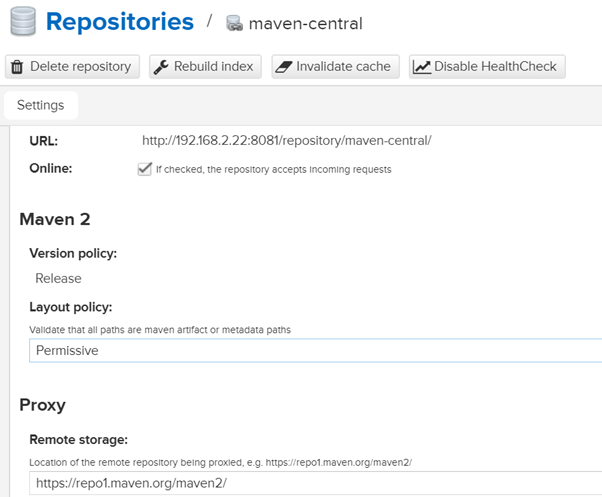Switch to the Settings tab
The height and width of the screenshot is (497, 602).
(x=41, y=105)
